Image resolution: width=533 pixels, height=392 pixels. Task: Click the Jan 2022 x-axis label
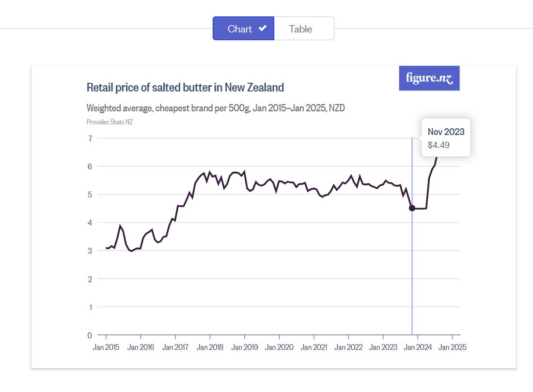(x=348, y=347)
